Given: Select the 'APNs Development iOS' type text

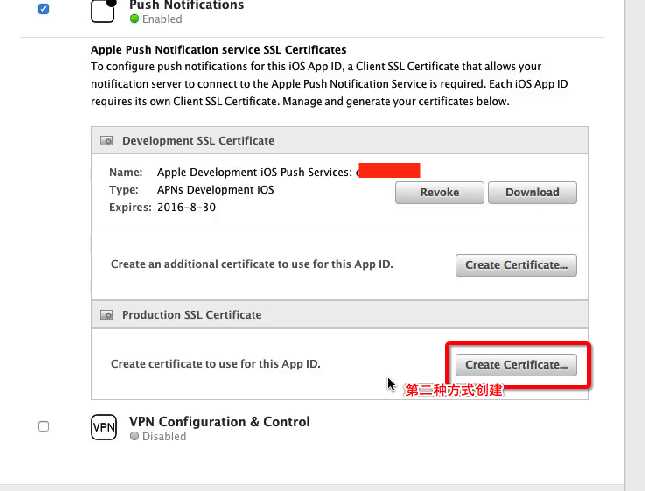Looking at the screenshot, I should (x=216, y=190).
